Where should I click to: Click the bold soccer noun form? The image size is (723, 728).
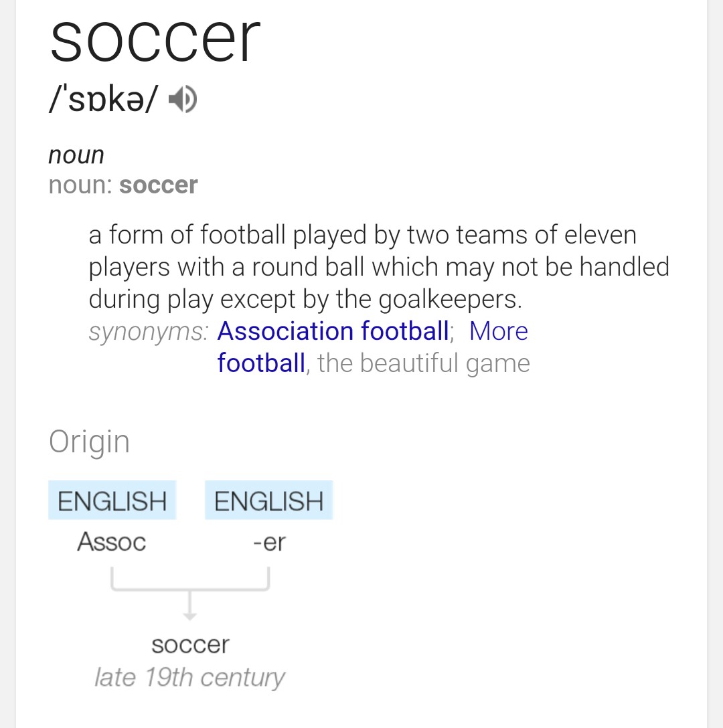tap(159, 185)
